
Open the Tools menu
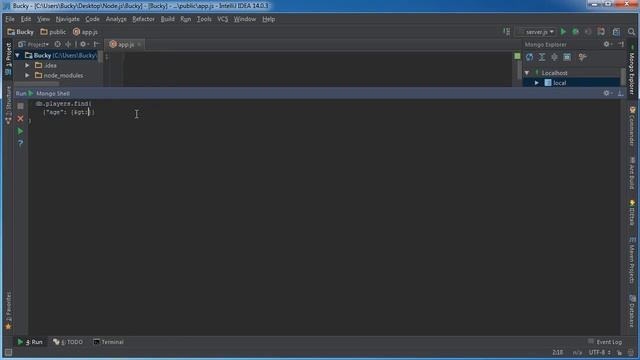(x=204, y=19)
